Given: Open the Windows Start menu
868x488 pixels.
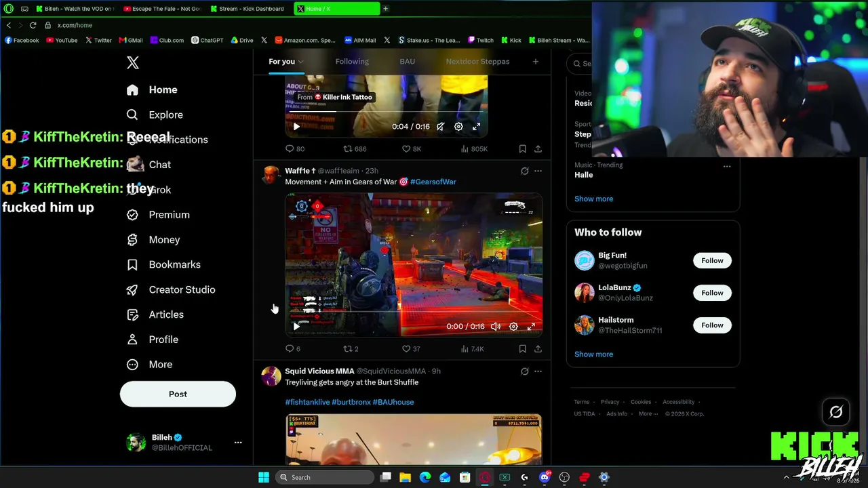Looking at the screenshot, I should point(264,477).
